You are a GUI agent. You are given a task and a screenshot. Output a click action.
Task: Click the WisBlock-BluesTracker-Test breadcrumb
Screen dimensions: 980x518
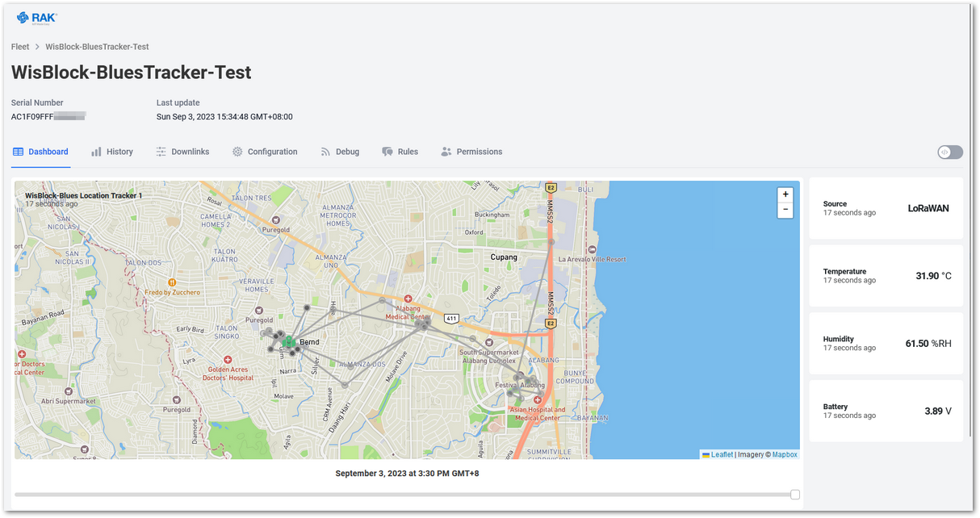(97, 47)
